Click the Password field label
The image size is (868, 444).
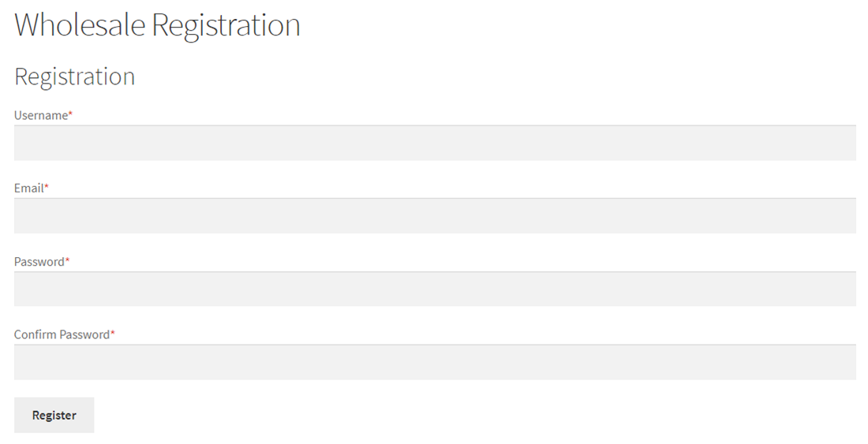click(39, 262)
